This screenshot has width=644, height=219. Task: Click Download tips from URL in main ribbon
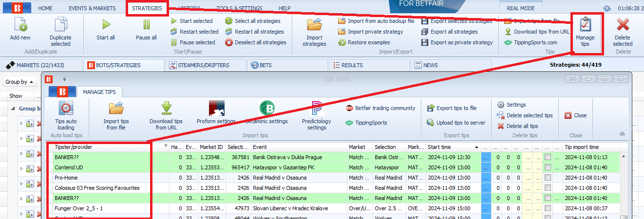[537, 32]
